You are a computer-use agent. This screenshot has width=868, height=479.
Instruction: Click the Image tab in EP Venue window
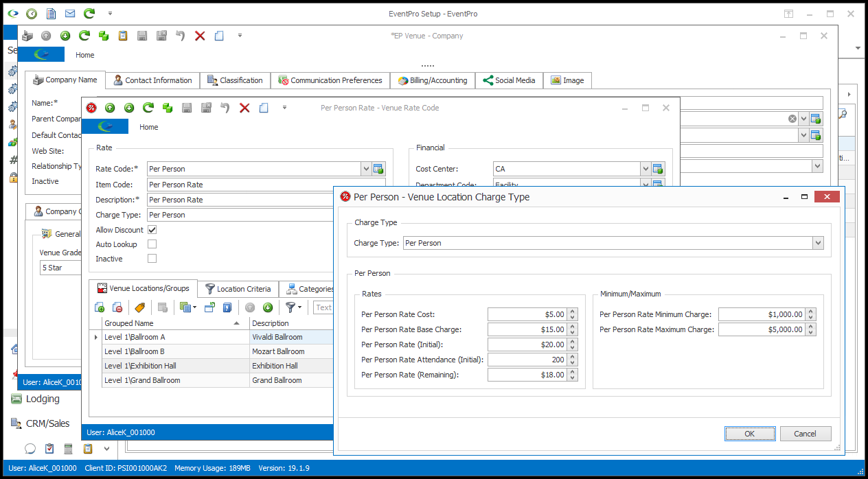[568, 80]
